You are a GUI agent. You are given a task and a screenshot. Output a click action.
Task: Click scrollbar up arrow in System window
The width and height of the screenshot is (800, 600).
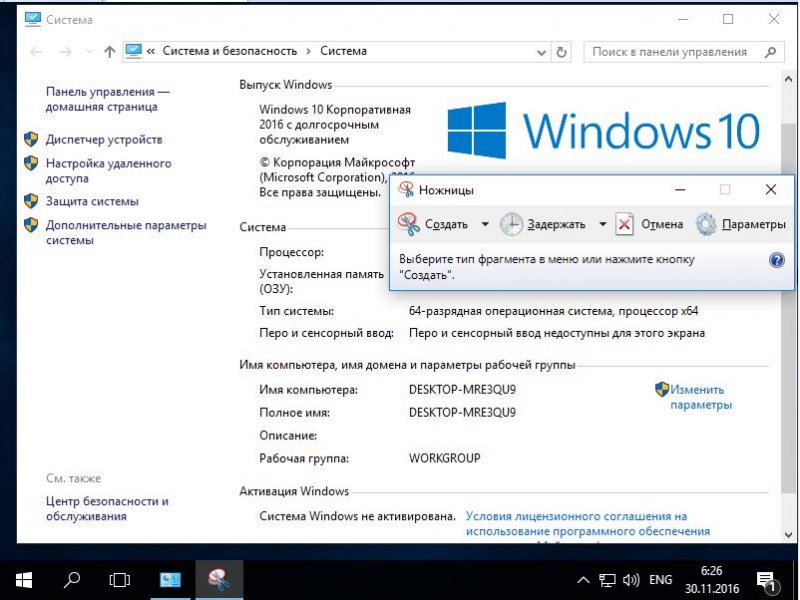788,79
